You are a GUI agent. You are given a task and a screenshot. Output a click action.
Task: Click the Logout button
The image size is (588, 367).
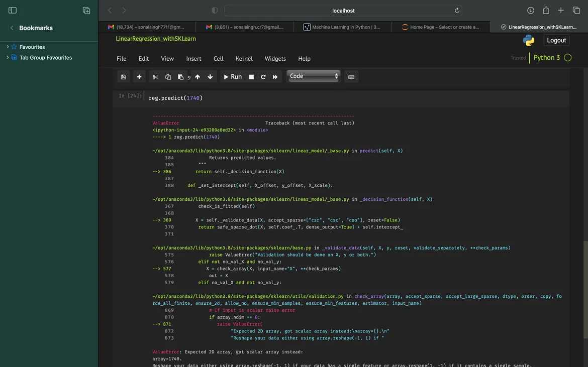point(556,40)
